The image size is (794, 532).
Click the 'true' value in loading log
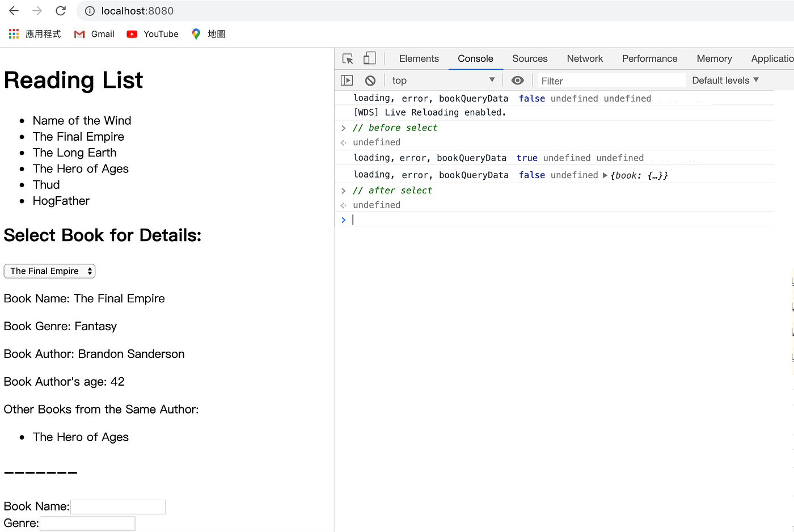pyautogui.click(x=527, y=158)
